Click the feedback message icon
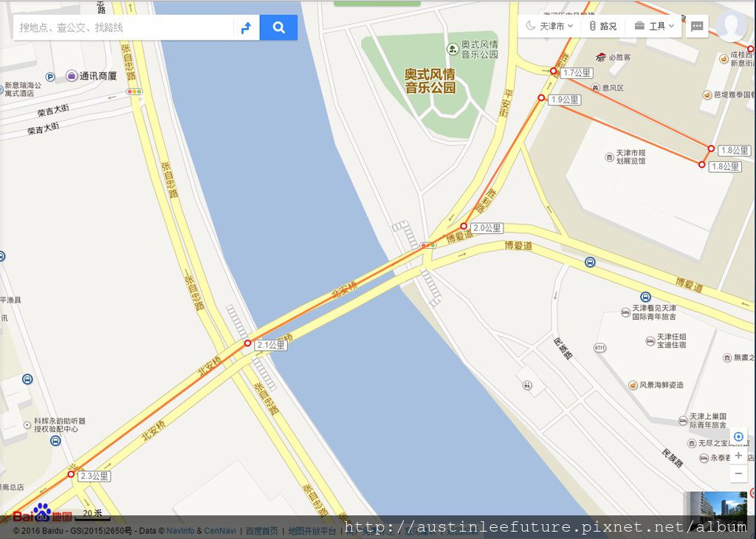 697,27
